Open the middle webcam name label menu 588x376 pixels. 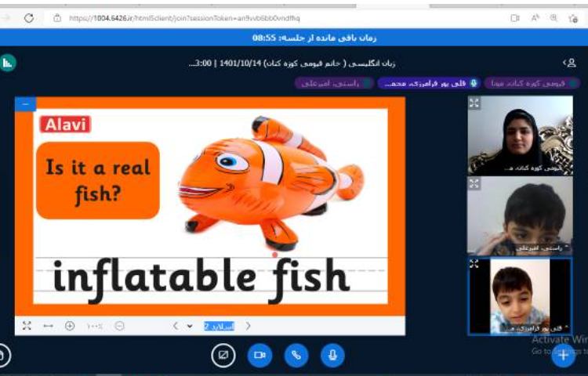[x=543, y=248]
